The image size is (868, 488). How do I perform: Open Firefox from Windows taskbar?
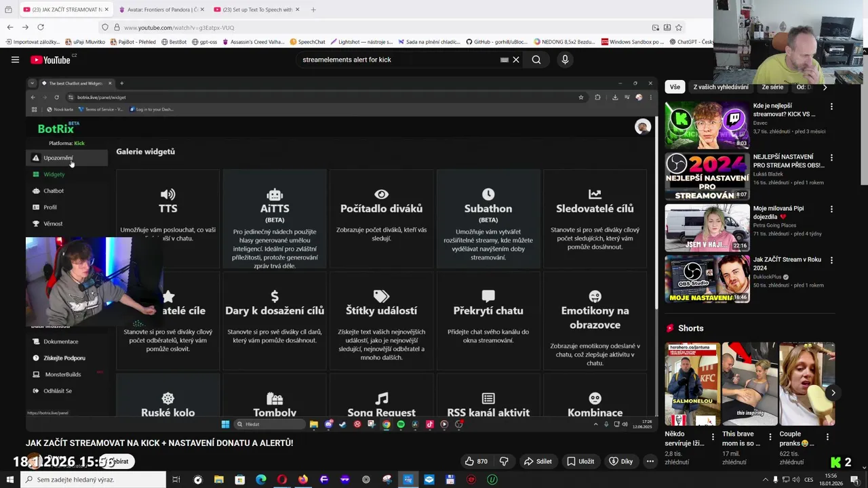[x=302, y=480]
